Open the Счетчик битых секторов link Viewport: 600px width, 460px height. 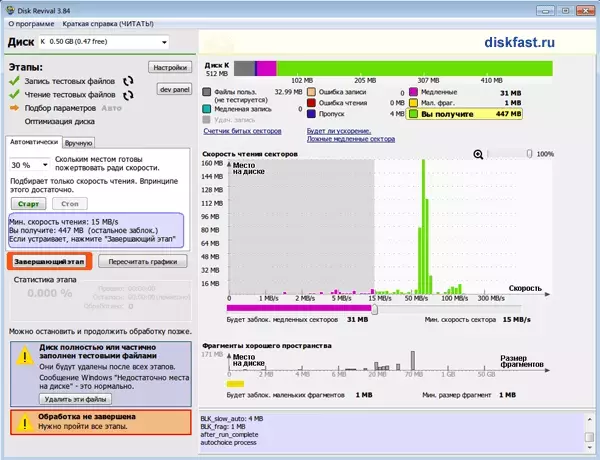242,131
